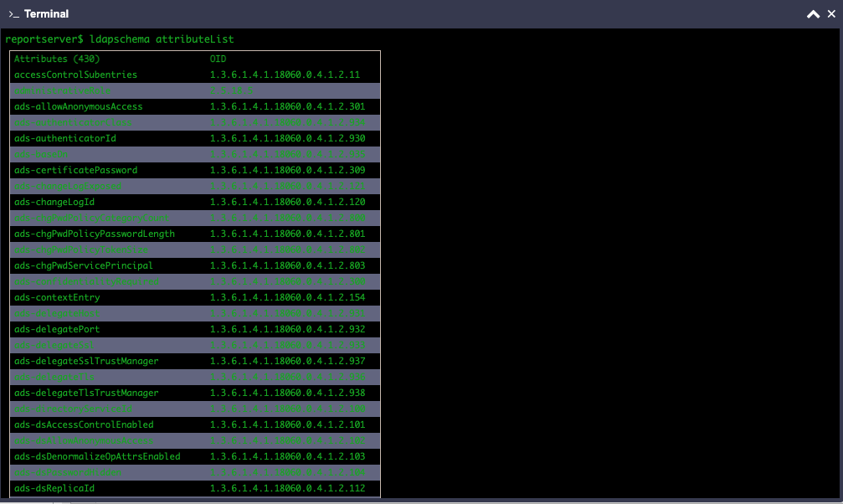Viewport: 843px width, 504px height.
Task: Close the Terminal panel
Action: [x=831, y=14]
